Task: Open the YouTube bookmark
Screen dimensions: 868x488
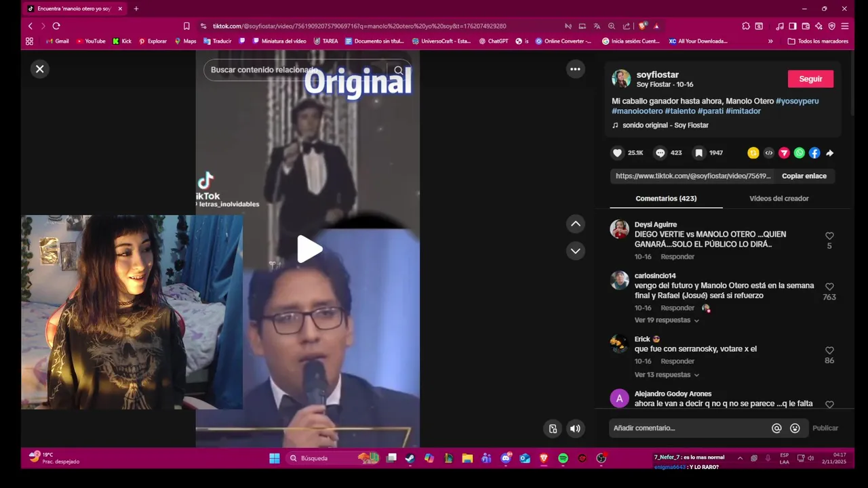Action: (90, 41)
